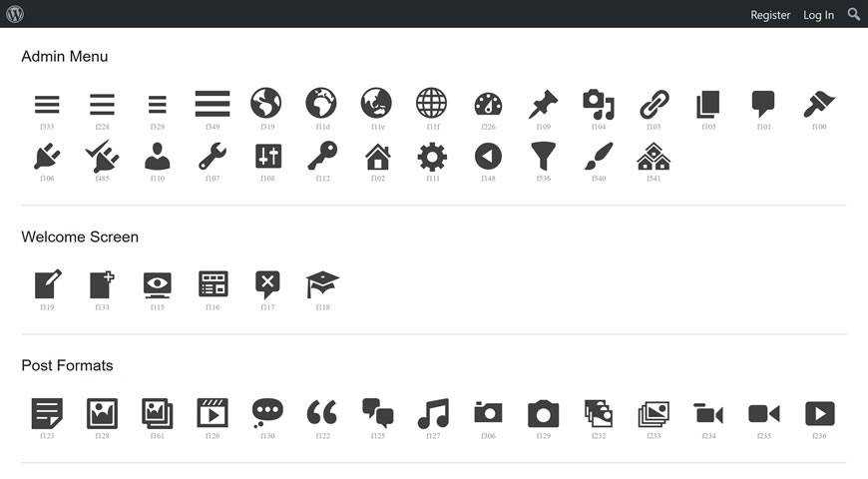The width and height of the screenshot is (868, 479).
Task: Select the dashboard gauge icon
Action: point(488,104)
